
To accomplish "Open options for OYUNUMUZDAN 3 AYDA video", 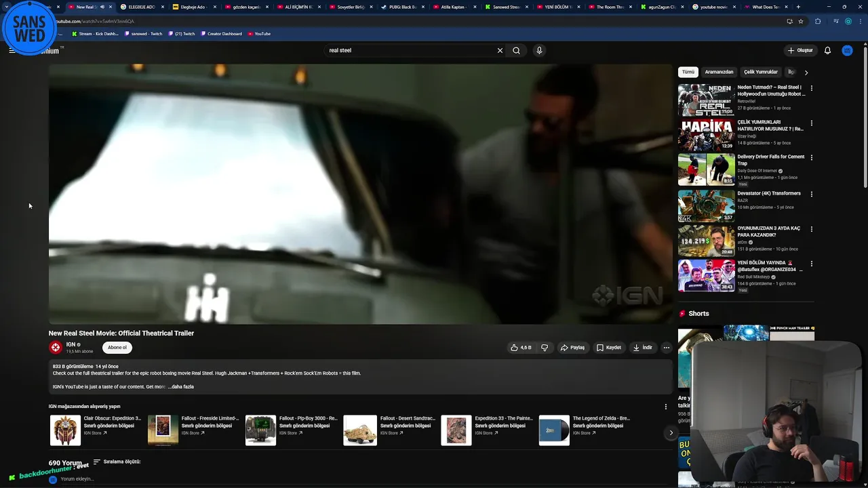I will tap(811, 229).
